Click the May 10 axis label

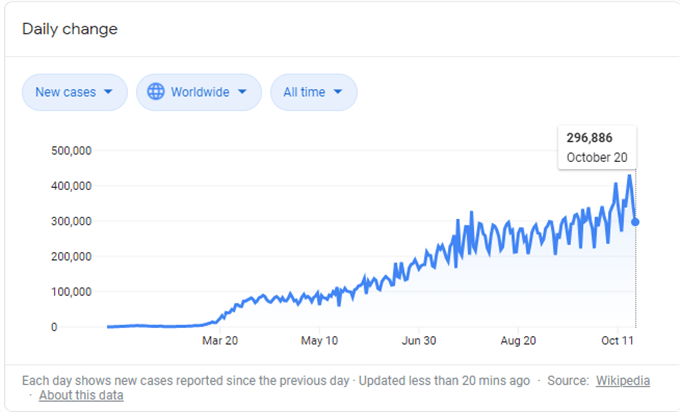319,341
